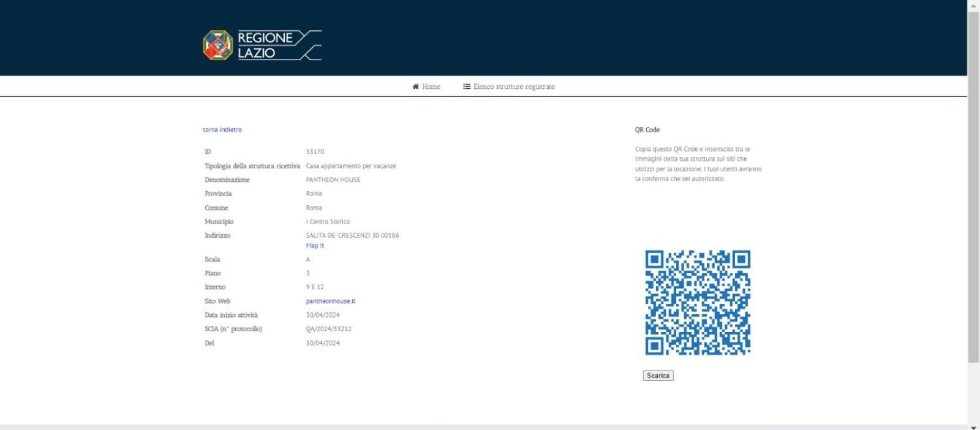Visit the pantheonhouse.it website link
Image resolution: width=980 pixels, height=430 pixels.
(331, 301)
